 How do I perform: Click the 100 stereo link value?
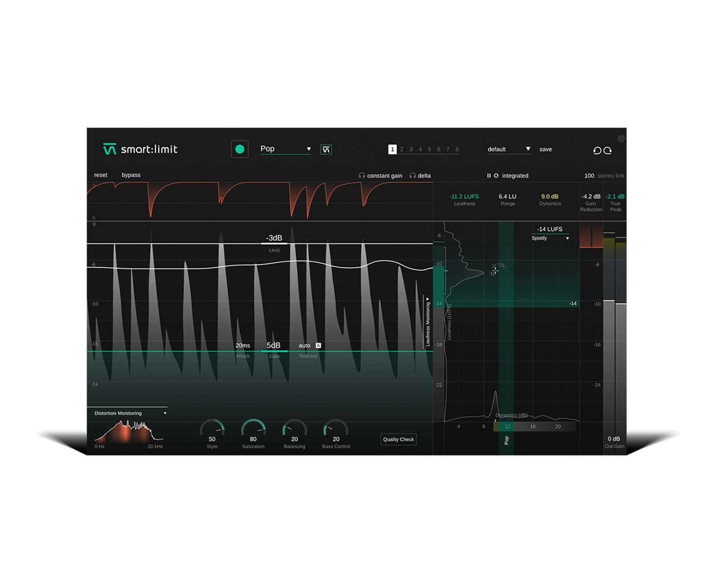click(x=589, y=176)
